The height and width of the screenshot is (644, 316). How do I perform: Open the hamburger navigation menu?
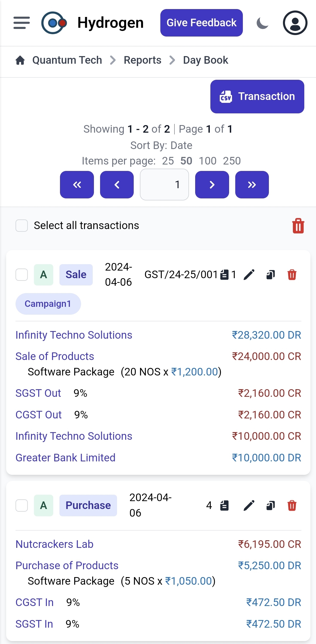point(22,23)
